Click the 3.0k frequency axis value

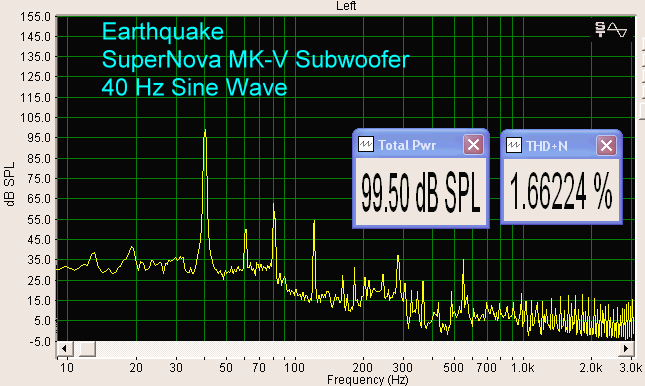point(632,367)
